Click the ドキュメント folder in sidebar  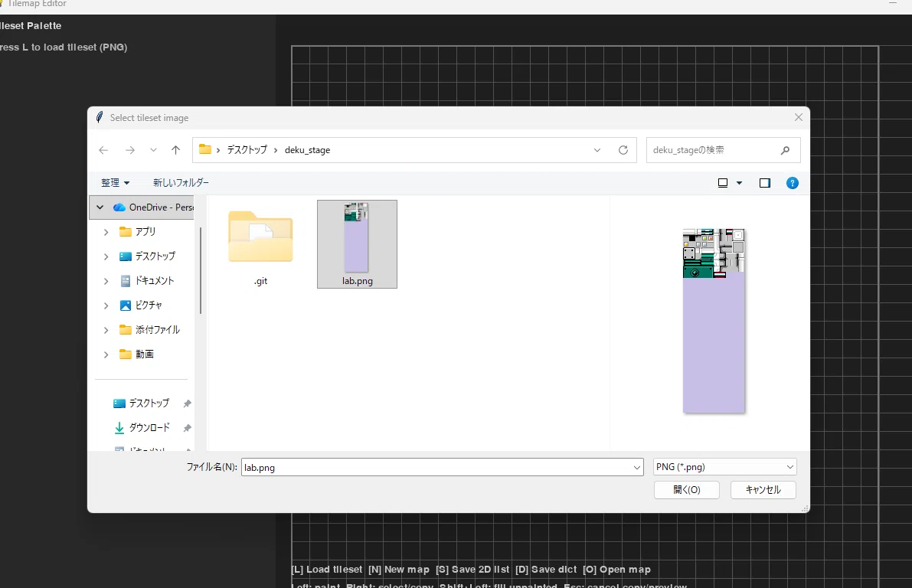pos(146,281)
